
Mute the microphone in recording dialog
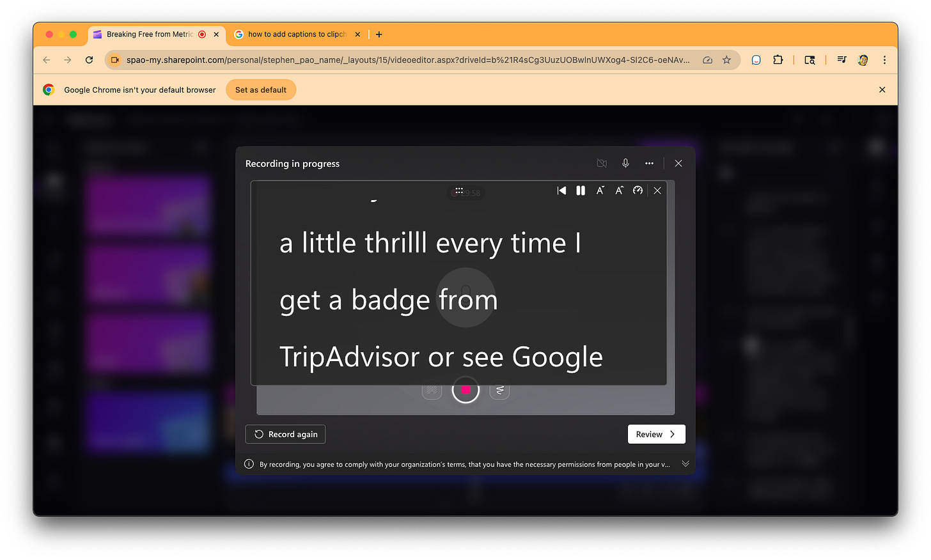(x=625, y=164)
